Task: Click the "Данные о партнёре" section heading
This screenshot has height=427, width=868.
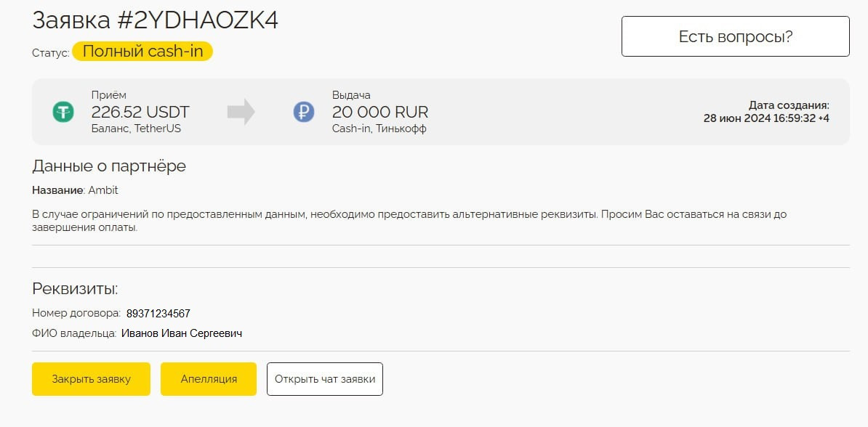Action: click(109, 166)
